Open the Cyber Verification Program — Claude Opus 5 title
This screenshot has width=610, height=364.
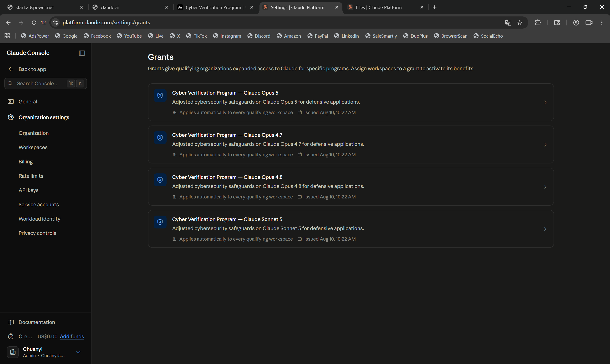point(225,93)
